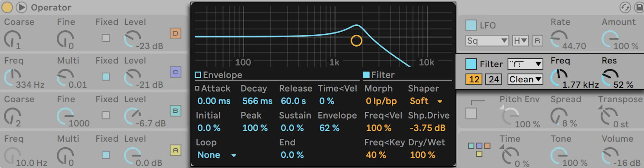Click the Release value 60.0 s
Image resolution: width=644 pixels, height=168 pixels.
click(293, 101)
